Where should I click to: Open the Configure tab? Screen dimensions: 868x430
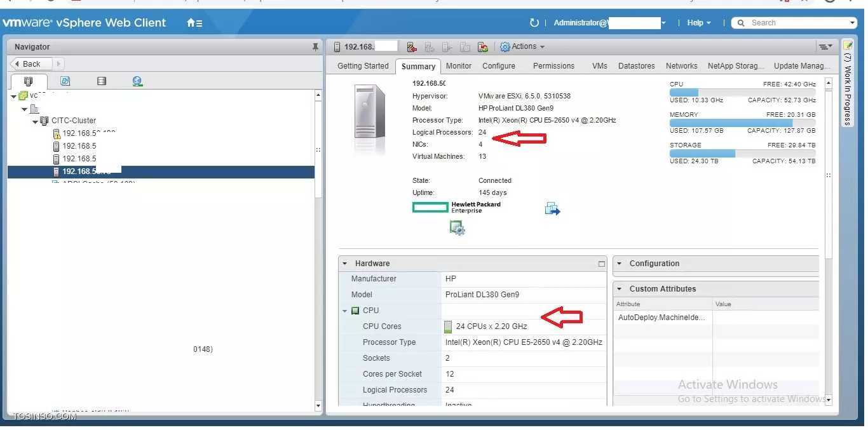499,66
